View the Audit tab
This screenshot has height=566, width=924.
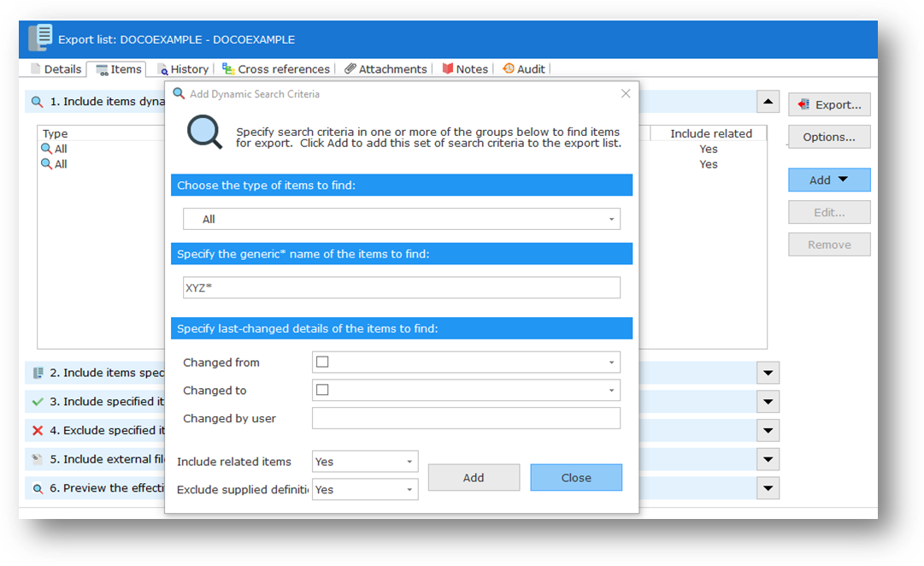tap(524, 69)
